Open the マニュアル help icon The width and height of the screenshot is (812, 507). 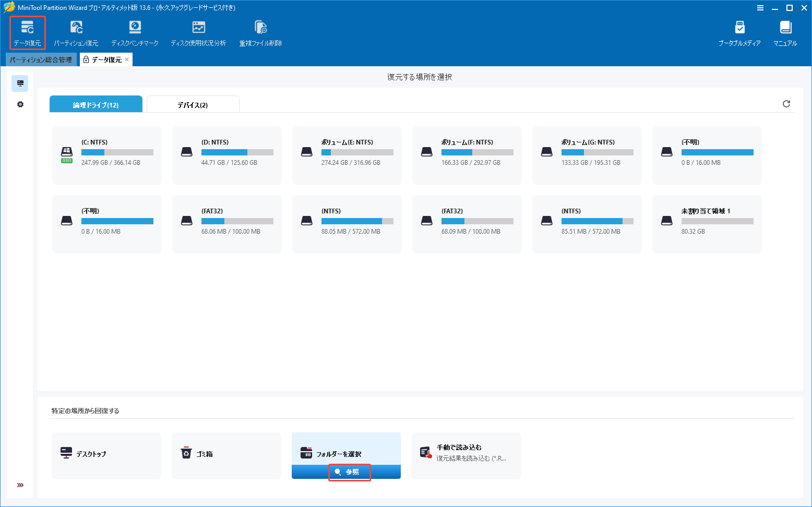point(785,32)
